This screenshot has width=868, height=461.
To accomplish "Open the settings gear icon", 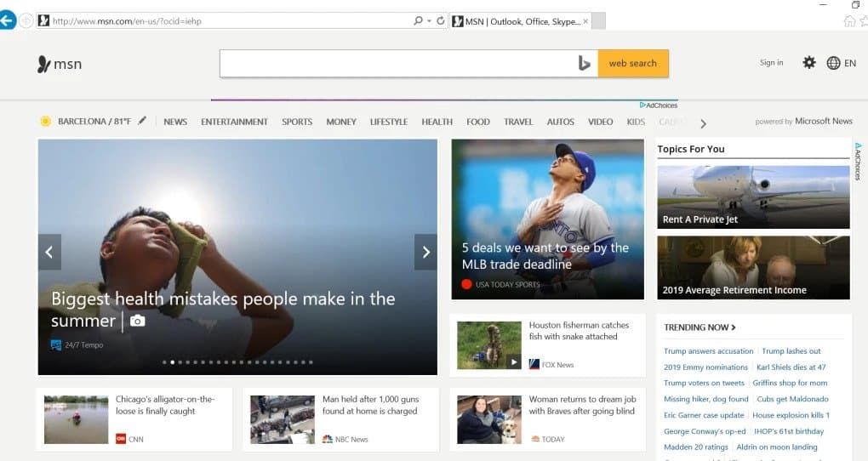I will [808, 63].
